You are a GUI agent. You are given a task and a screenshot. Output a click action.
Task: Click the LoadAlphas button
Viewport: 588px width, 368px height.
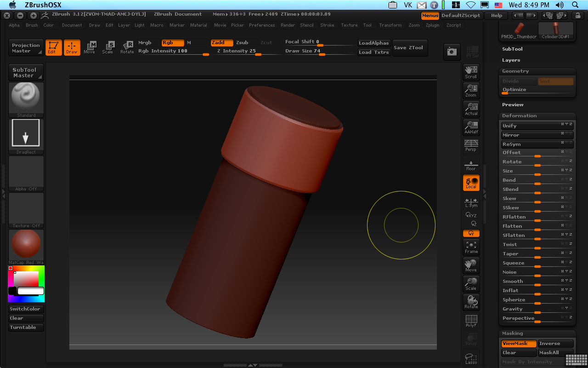(373, 43)
